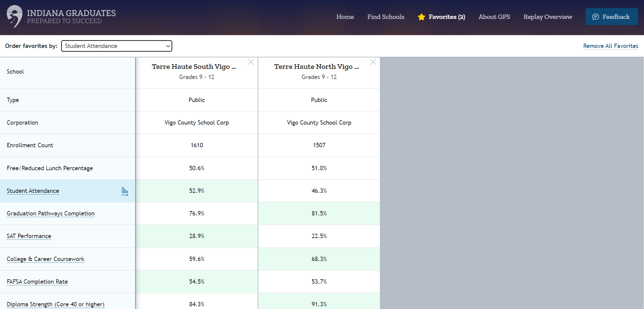Screen dimensions: 644x309
Task: Click the Indiana Graduates logo
Action: (61, 16)
